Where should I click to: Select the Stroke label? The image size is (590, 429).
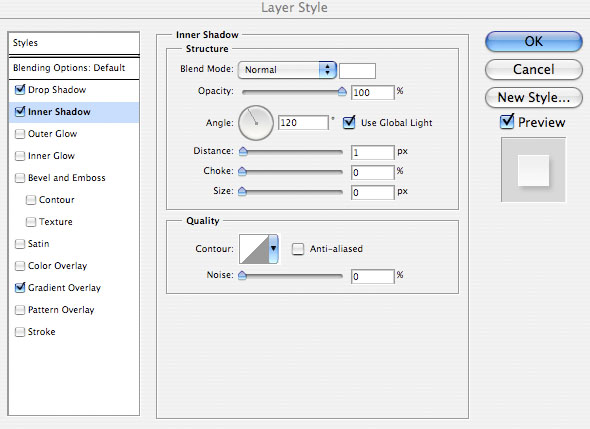[41, 332]
